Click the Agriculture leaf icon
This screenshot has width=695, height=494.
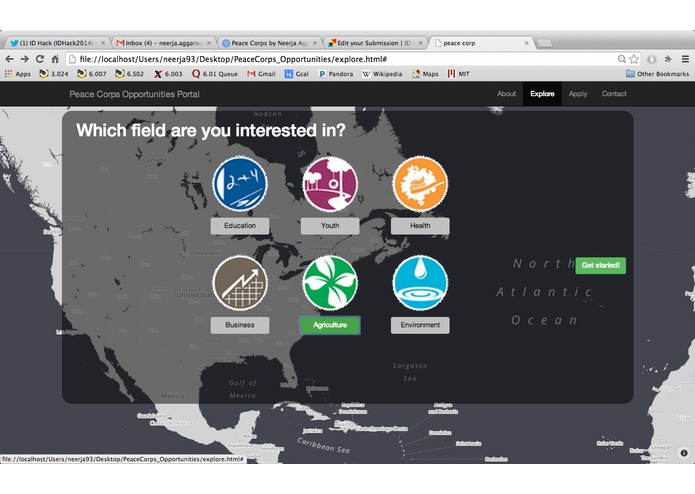(x=330, y=283)
